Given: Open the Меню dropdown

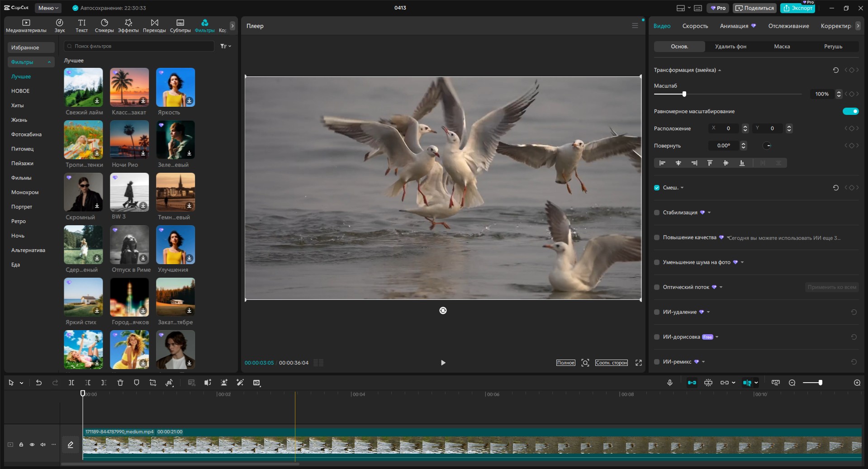Looking at the screenshot, I should (x=48, y=8).
